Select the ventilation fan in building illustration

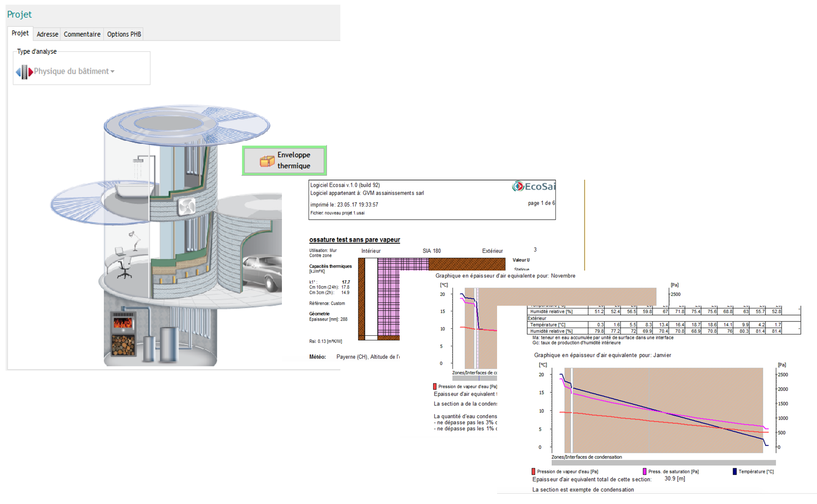click(187, 206)
